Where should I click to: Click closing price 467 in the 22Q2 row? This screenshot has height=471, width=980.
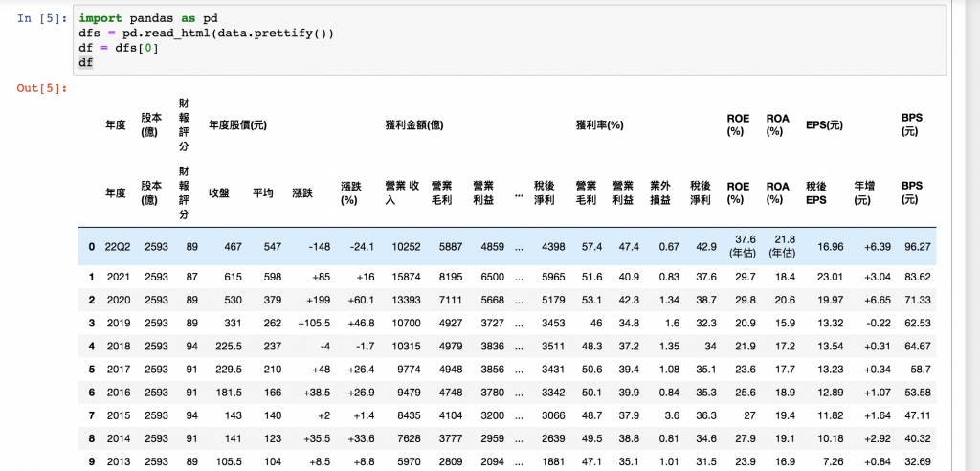click(234, 247)
